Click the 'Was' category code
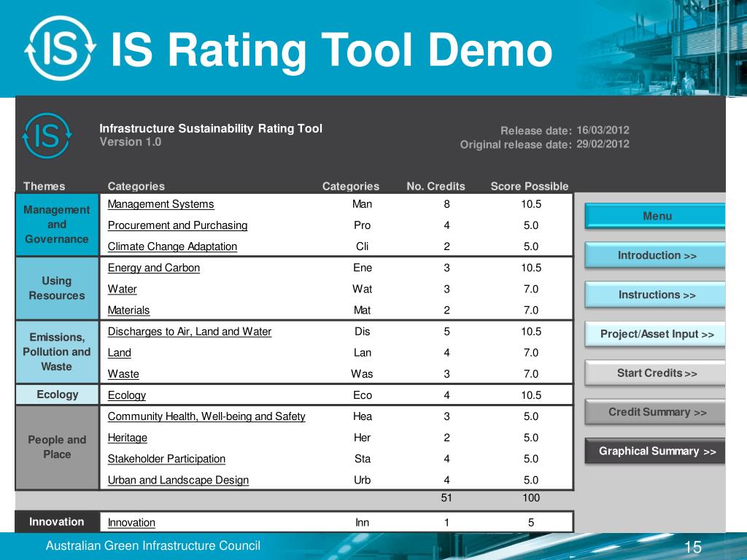This screenshot has height=560, width=747. (x=362, y=374)
